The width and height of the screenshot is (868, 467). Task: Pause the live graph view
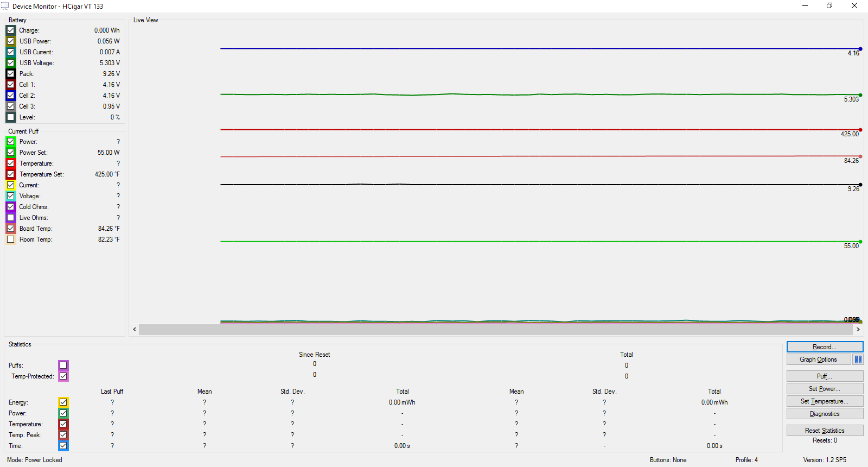coord(858,359)
